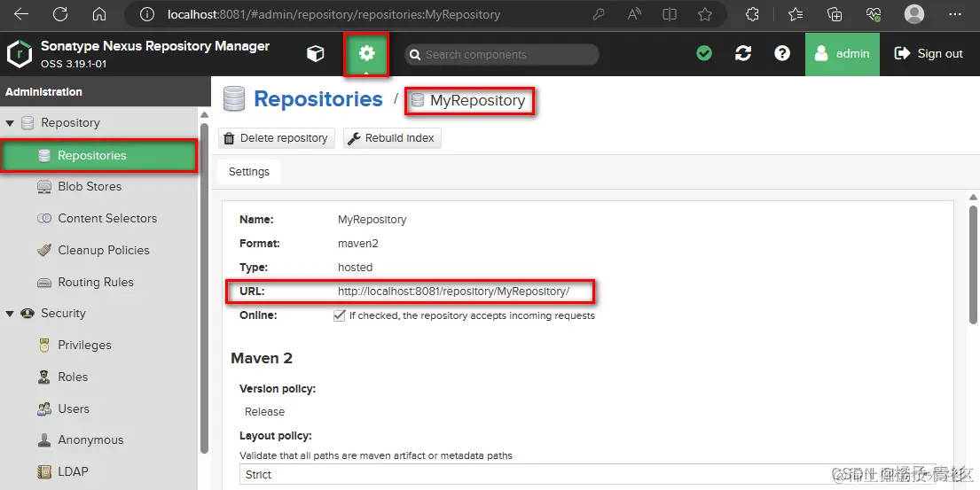Image resolution: width=980 pixels, height=490 pixels.
Task: Click the large Repositories database icon
Action: [x=234, y=99]
